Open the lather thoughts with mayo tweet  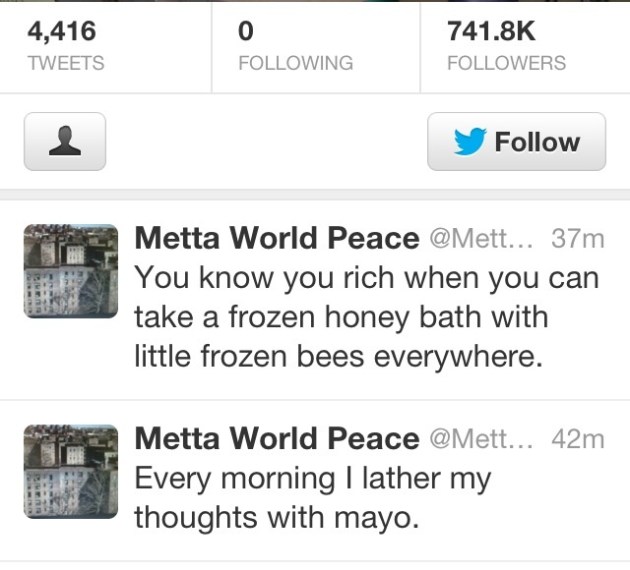pos(312,498)
